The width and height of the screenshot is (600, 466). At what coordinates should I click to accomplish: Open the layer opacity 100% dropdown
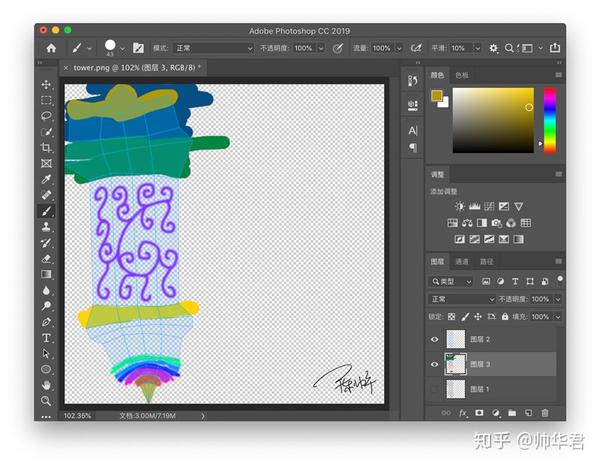(558, 299)
